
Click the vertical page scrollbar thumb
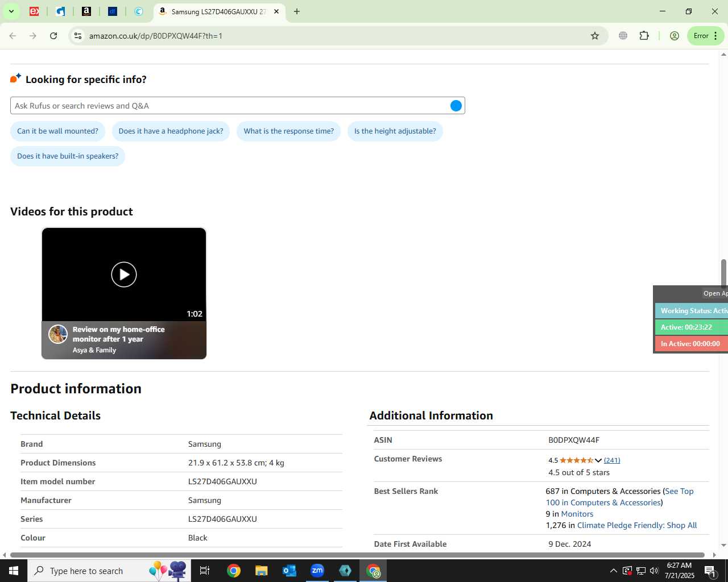point(723,273)
